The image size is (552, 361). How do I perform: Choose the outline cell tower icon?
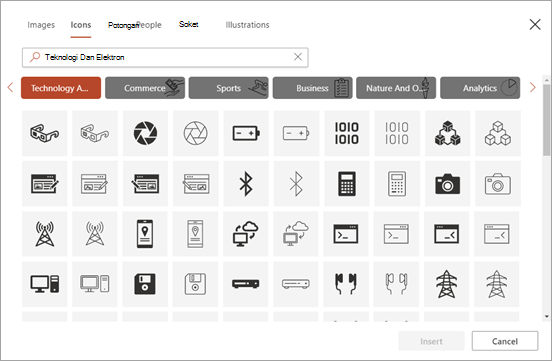click(95, 234)
